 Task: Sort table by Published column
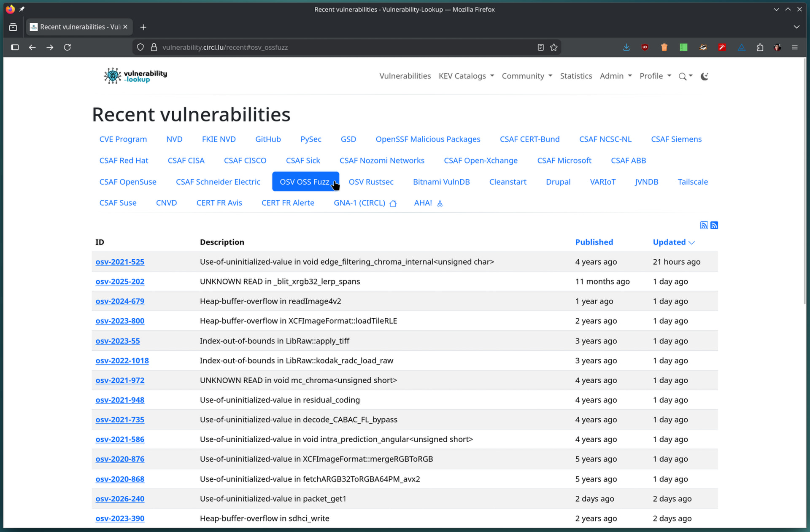(x=594, y=242)
